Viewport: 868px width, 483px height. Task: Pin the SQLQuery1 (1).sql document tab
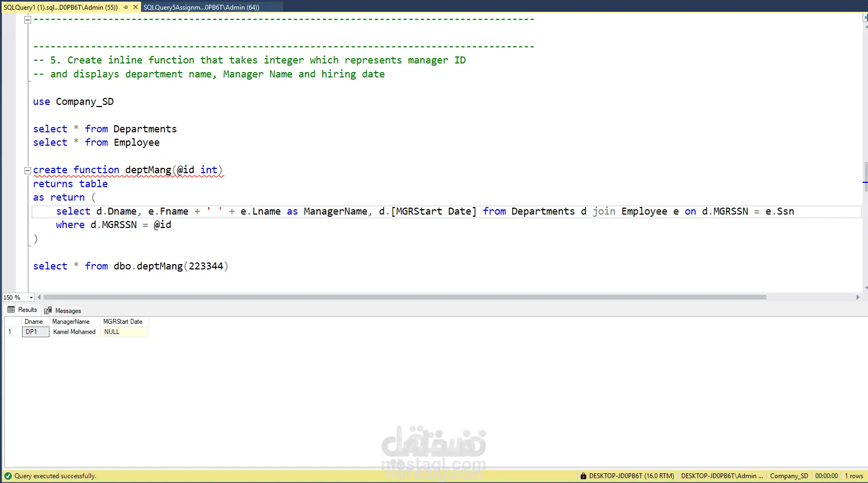(126, 8)
